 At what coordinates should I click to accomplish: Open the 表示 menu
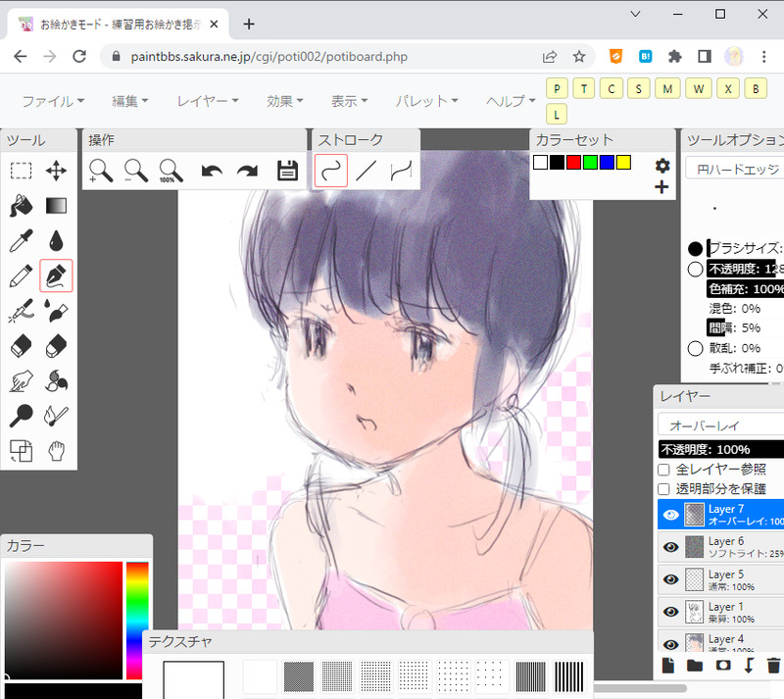tap(350, 101)
